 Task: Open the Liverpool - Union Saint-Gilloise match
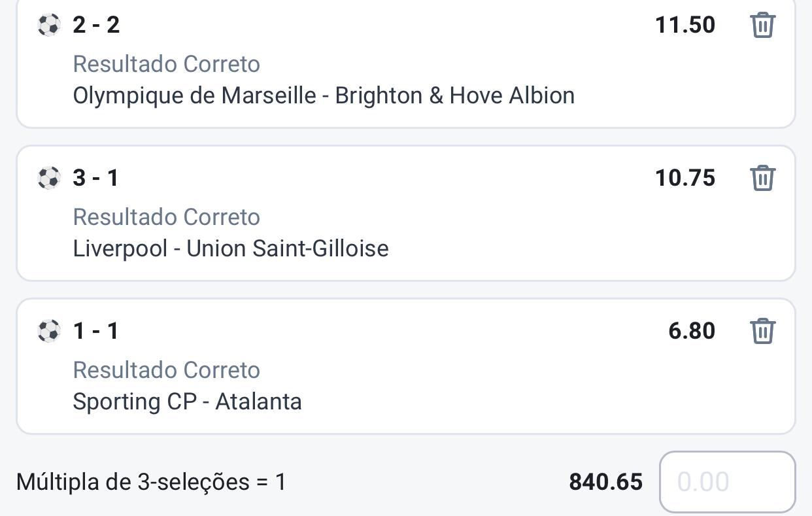click(x=231, y=249)
